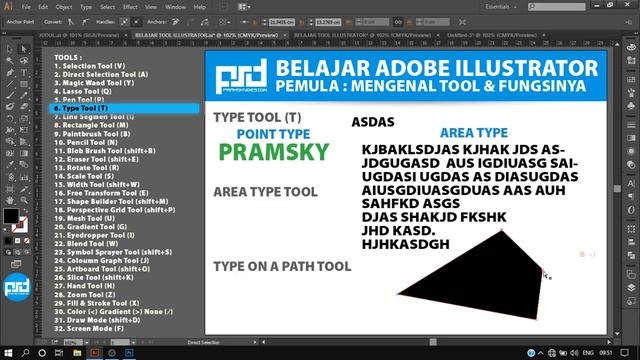The width and height of the screenshot is (640, 360).
Task: Apply None color mode button
Action: (27, 241)
